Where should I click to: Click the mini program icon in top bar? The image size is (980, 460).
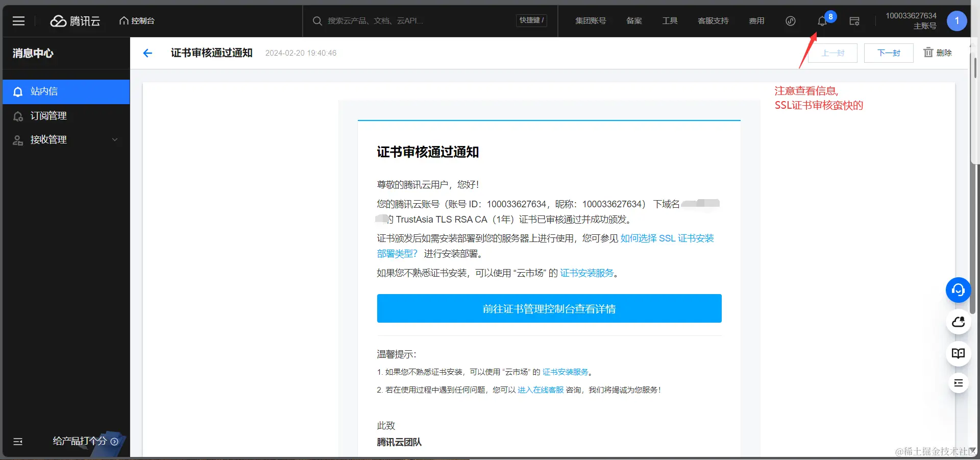coord(791,21)
